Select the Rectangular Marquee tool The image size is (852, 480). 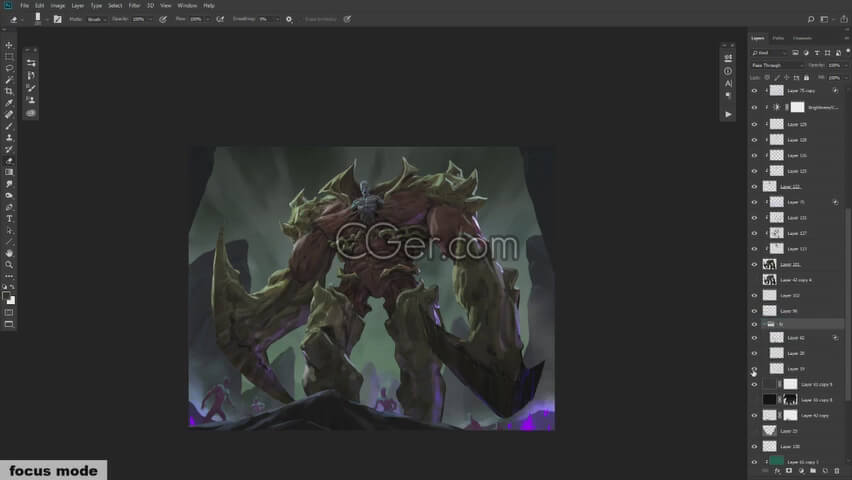pyautogui.click(x=9, y=57)
